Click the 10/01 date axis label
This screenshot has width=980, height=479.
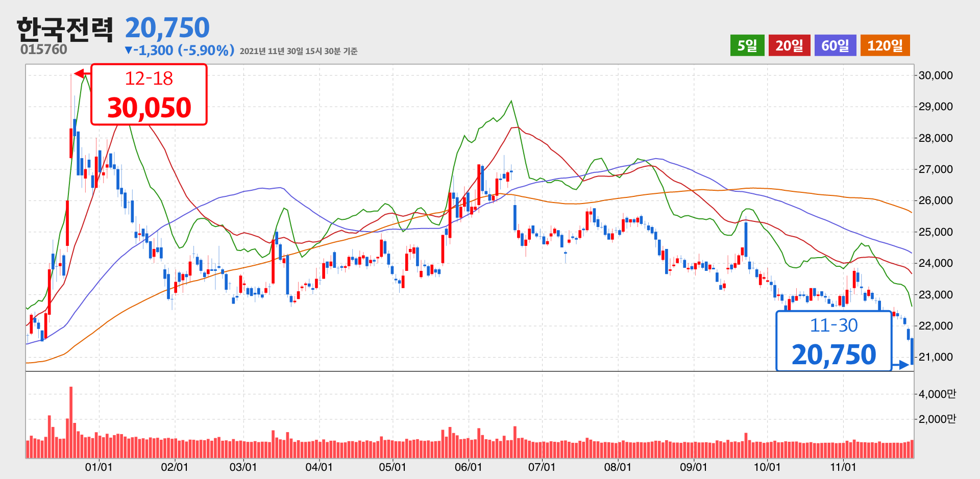tap(767, 467)
